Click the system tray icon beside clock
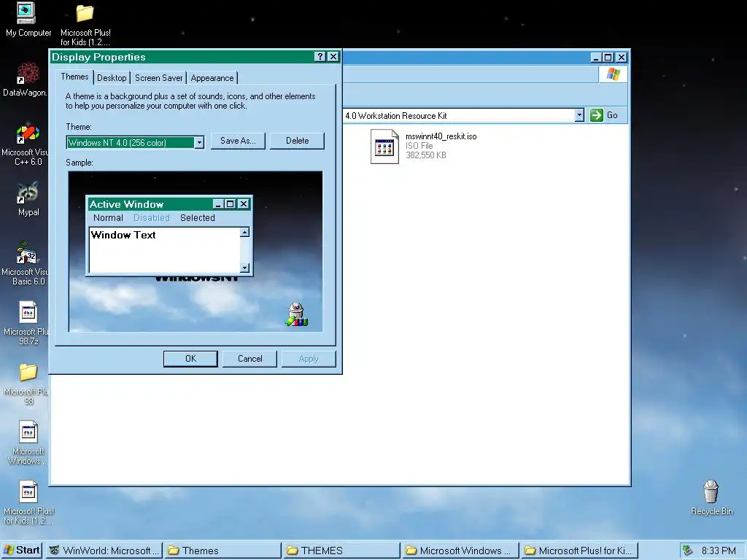The image size is (747, 560). point(687,551)
